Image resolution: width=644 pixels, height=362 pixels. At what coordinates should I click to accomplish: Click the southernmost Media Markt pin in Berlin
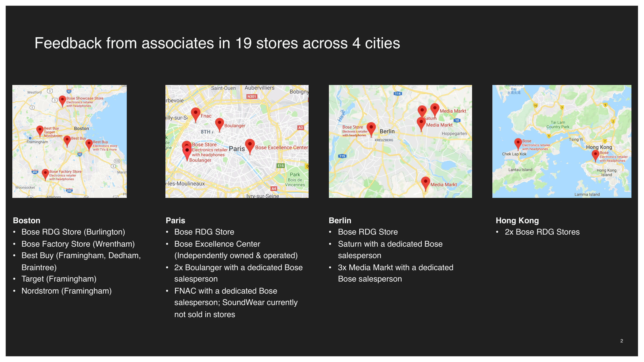pos(425,184)
